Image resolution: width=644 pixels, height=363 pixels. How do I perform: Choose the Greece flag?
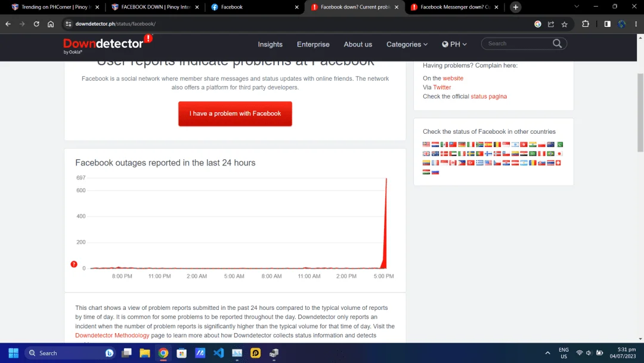(479, 163)
